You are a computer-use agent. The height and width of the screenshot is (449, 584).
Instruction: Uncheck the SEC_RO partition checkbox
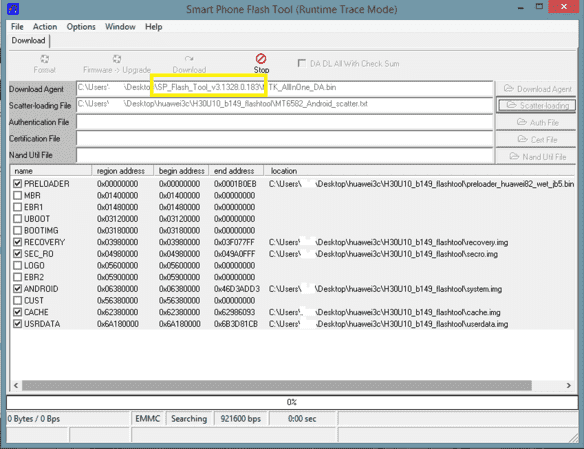(17, 254)
